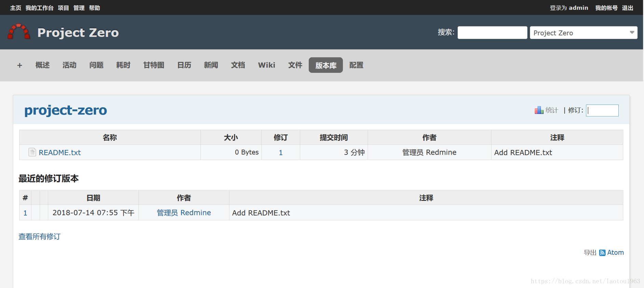Click the 2018-07-14 07:55 下午 date cell
Image resolution: width=644 pixels, height=288 pixels.
[93, 212]
